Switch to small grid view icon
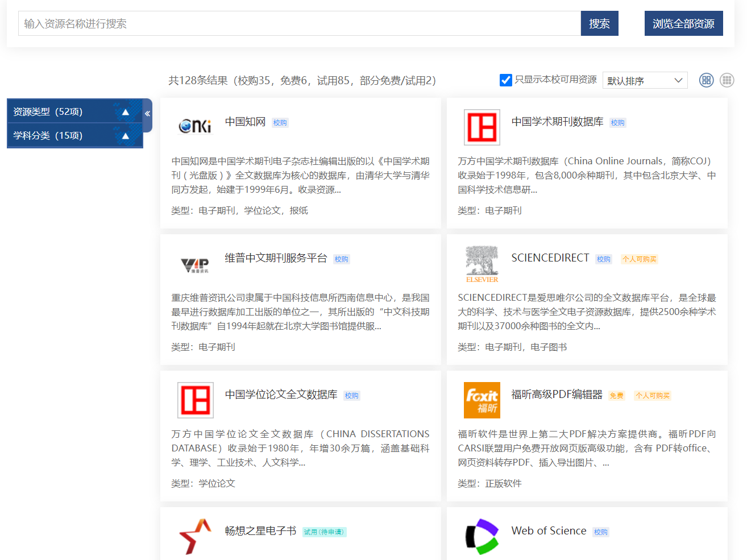Viewport: 747px width, 560px height. pos(727,80)
